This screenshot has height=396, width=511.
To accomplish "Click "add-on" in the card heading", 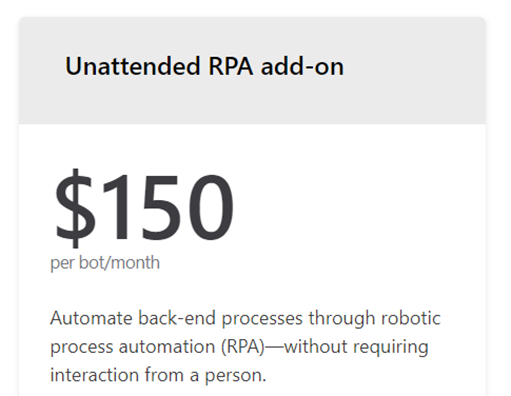I will click(302, 66).
